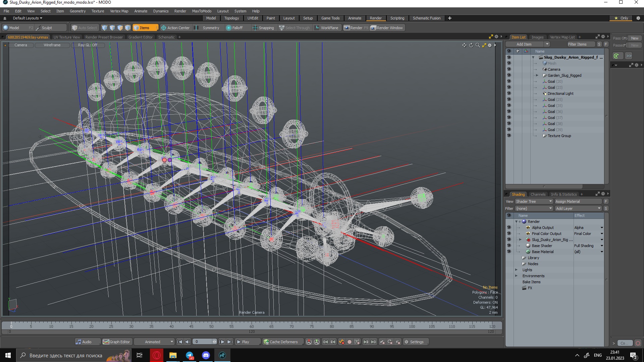Click current frame input field
Screen dimensions: 644x362
coord(203,342)
